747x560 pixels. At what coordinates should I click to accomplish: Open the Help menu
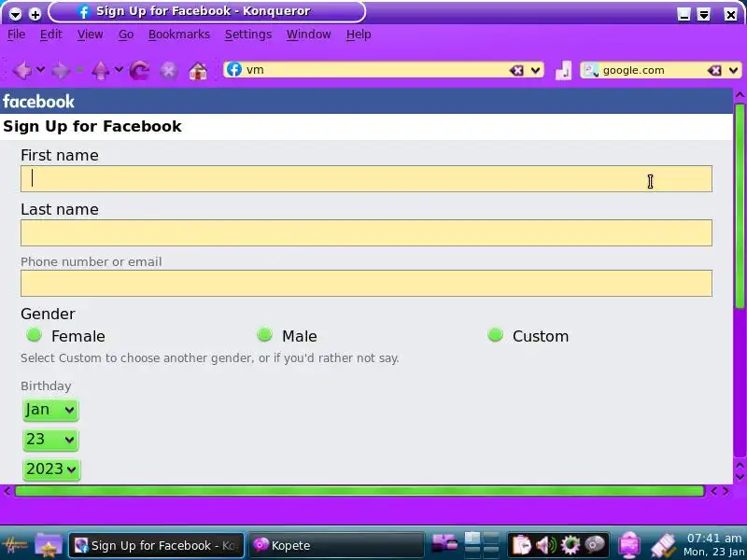tap(359, 35)
